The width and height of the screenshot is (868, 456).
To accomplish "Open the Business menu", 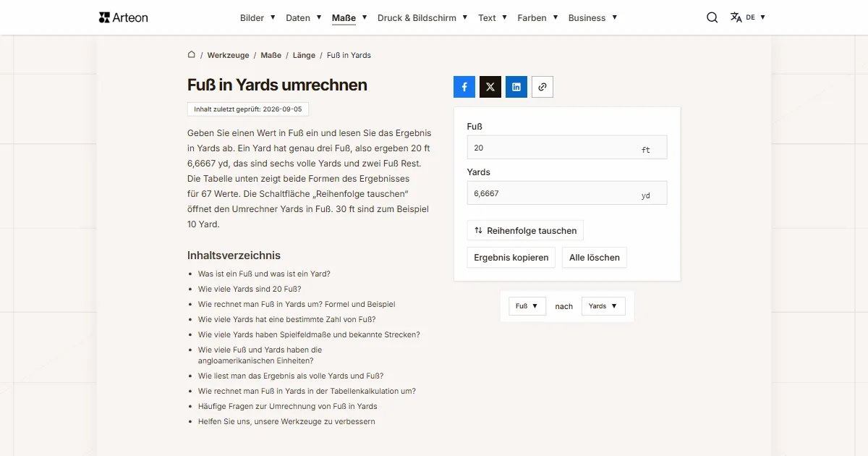I will [x=593, y=17].
